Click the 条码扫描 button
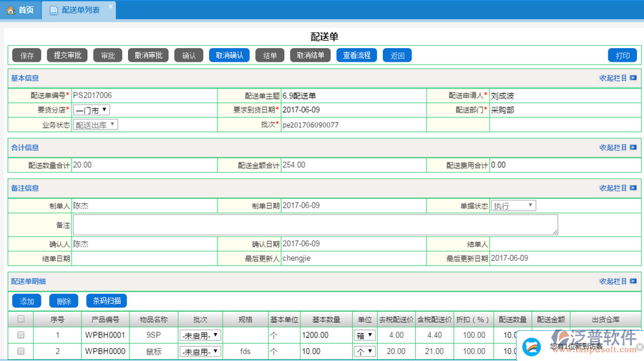The image size is (644, 361). pyautogui.click(x=107, y=301)
